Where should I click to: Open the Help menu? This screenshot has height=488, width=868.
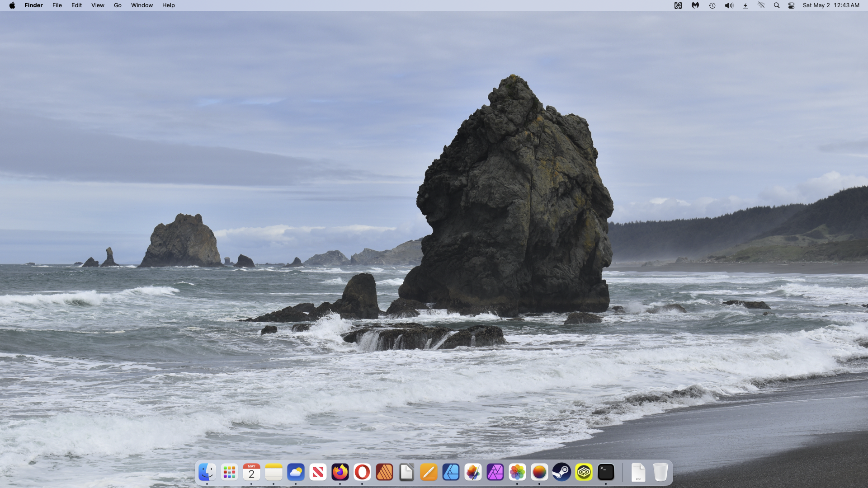(168, 5)
